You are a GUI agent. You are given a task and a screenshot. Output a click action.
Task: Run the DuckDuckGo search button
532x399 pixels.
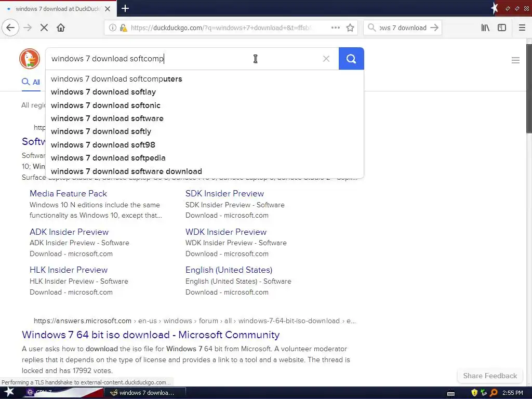pyautogui.click(x=351, y=59)
